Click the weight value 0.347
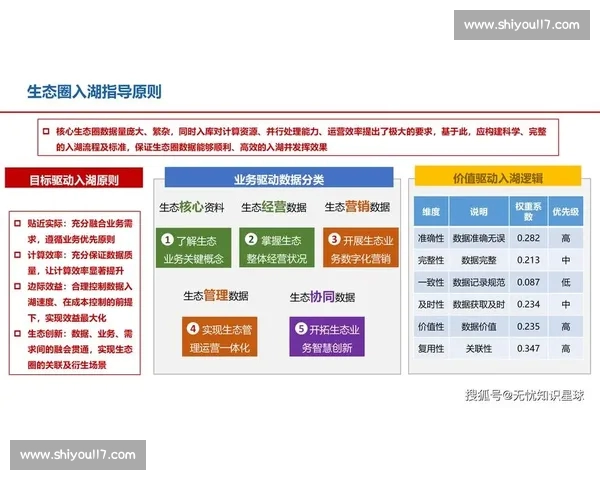The image size is (600, 480). pos(528,349)
